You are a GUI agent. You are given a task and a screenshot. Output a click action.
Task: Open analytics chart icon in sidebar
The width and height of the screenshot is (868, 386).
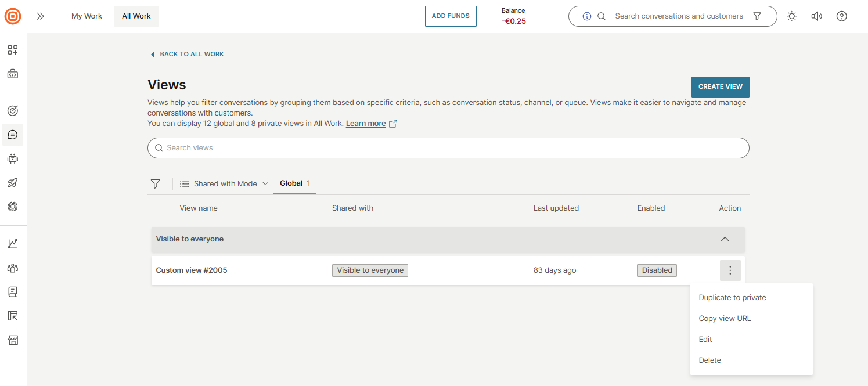13,244
